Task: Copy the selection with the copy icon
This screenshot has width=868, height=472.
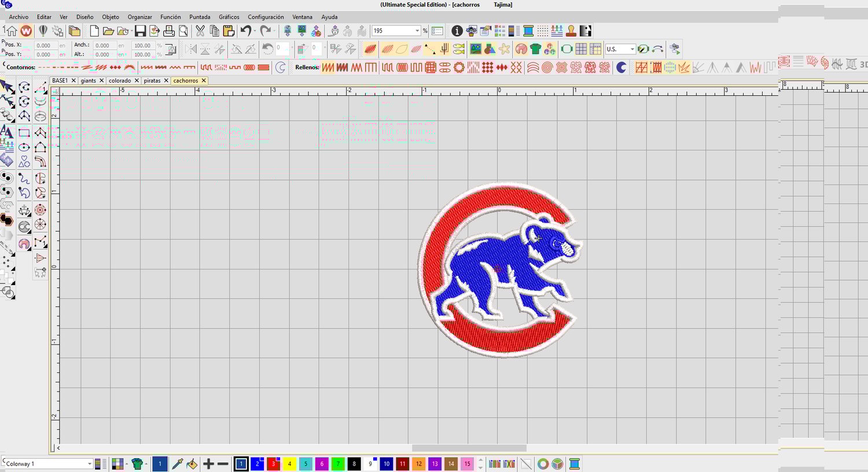Action: [x=215, y=31]
